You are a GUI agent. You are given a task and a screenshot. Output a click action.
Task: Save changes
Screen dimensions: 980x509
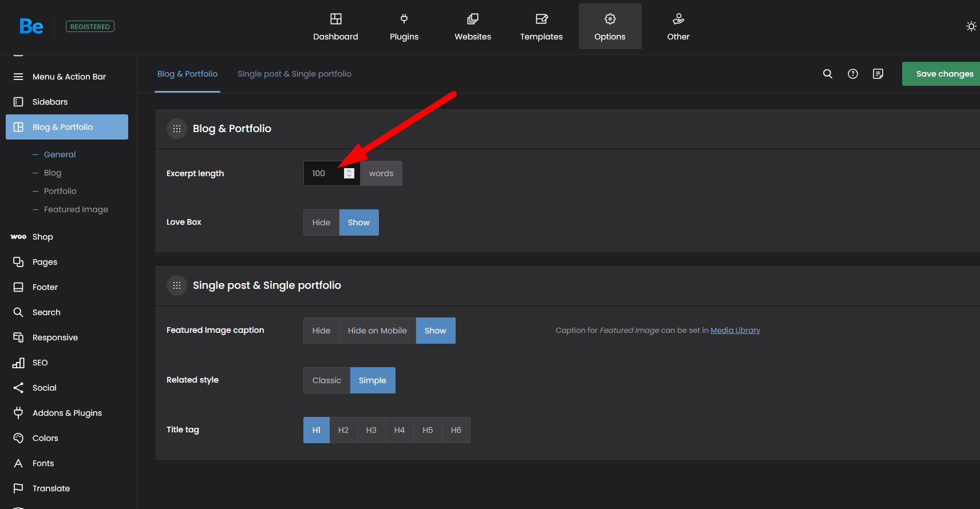click(x=942, y=74)
